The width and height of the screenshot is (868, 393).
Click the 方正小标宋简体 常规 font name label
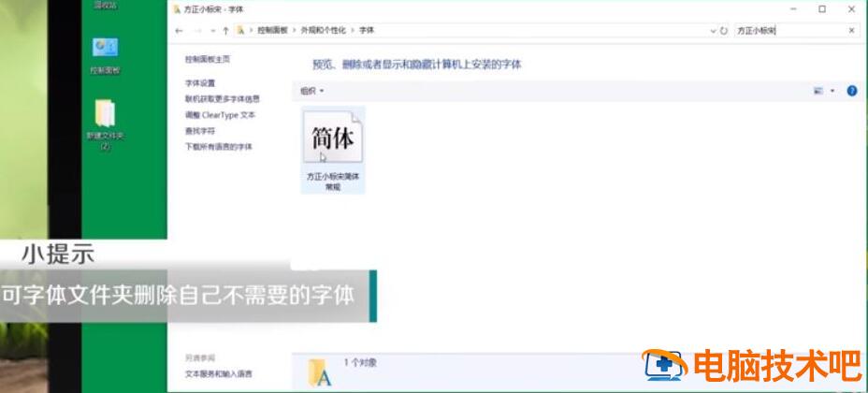point(333,182)
